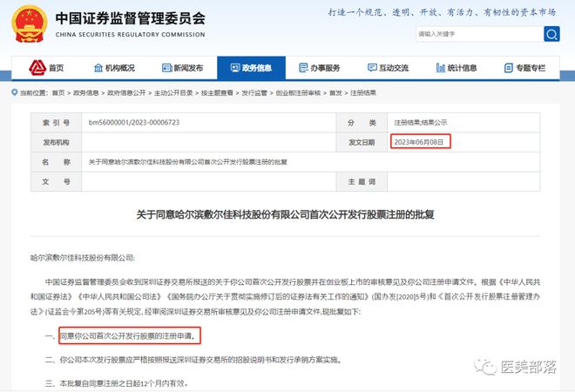Click the 分类 label cell

362,123
